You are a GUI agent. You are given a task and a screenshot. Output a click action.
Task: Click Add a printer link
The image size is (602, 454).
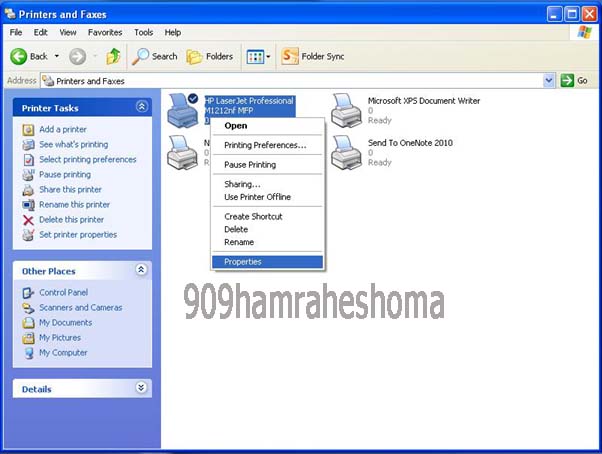point(63,129)
